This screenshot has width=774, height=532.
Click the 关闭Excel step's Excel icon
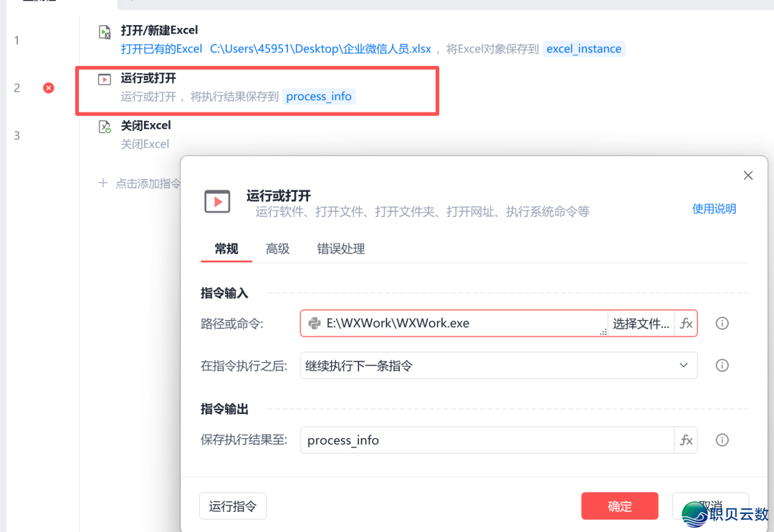click(x=104, y=125)
